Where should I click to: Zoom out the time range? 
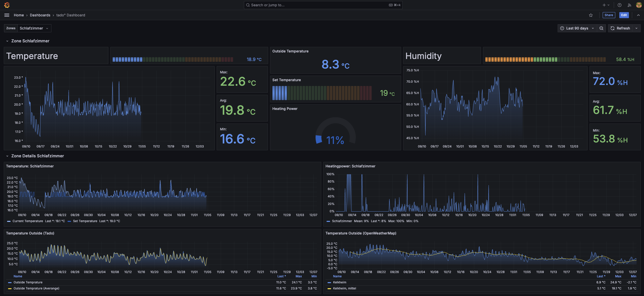coord(601,28)
